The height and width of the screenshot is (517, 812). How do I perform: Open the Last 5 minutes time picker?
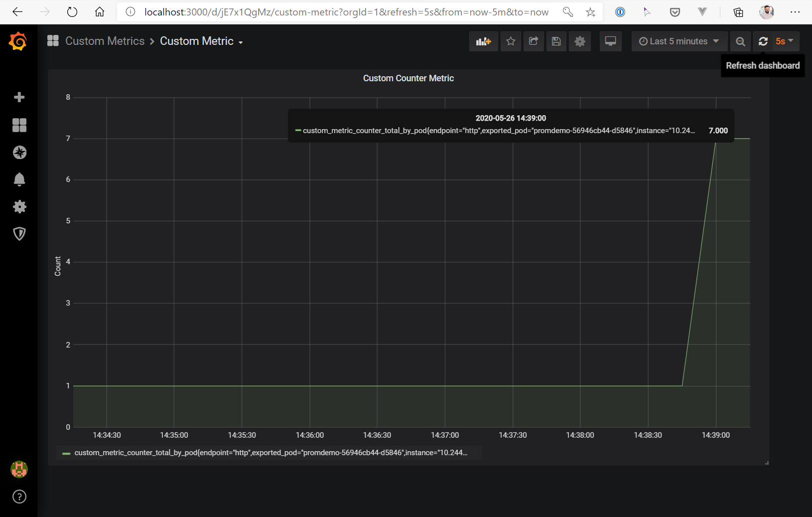point(679,41)
